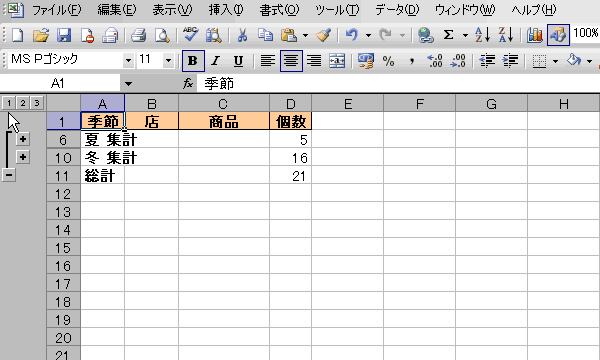Image resolution: width=600 pixels, height=360 pixels.
Task: Increase the cell indent
Action: pyautogui.click(x=510, y=61)
